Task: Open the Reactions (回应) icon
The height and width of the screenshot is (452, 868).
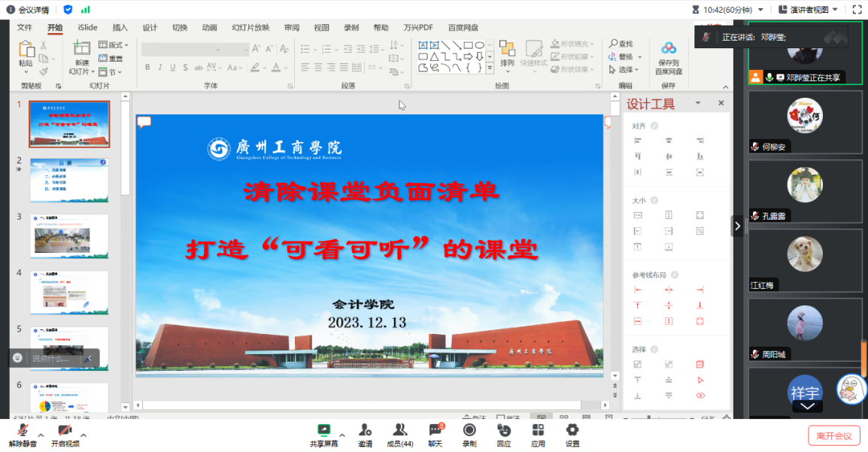Action: pyautogui.click(x=504, y=430)
